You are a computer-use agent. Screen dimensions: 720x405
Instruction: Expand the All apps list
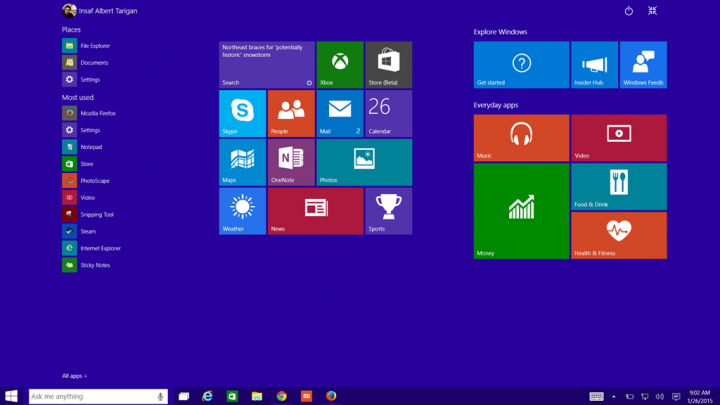coord(74,376)
